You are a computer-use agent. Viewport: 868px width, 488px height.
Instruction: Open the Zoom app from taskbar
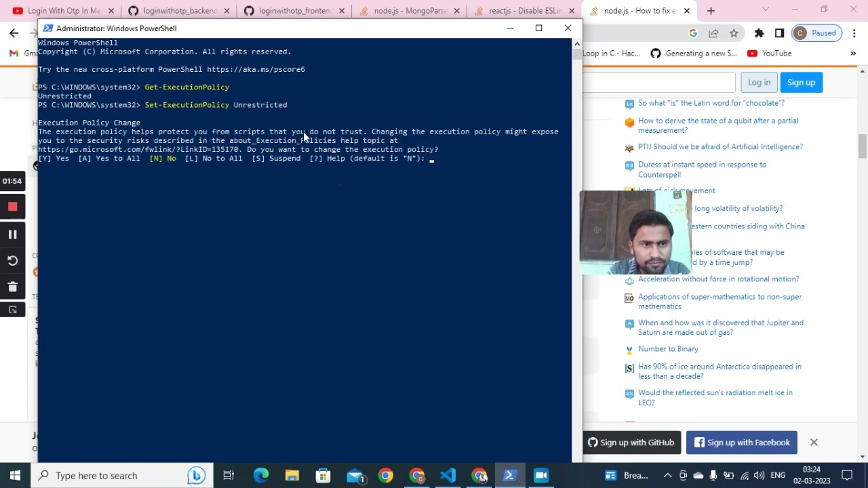point(541,475)
